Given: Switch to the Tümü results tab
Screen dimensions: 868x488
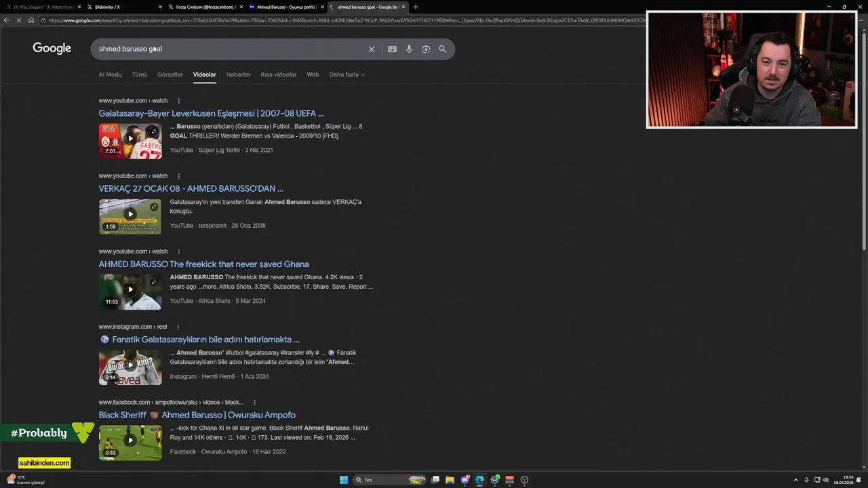Looking at the screenshot, I should (139, 75).
